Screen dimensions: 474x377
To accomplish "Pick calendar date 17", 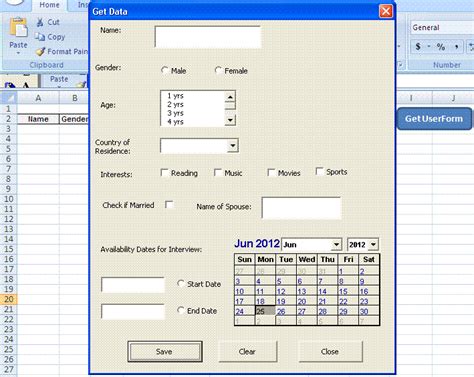I will 244,301.
